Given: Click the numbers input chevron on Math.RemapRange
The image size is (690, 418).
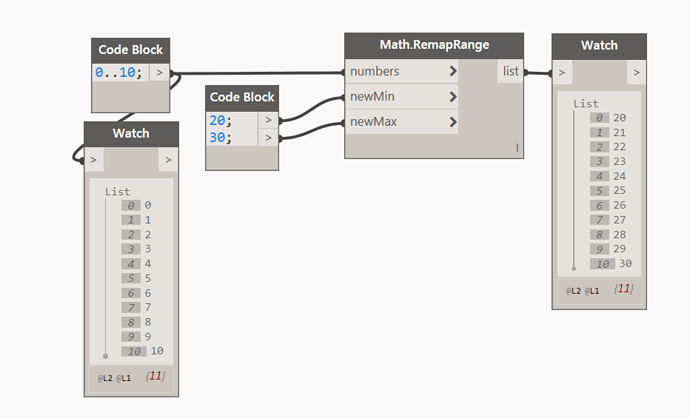Looking at the screenshot, I should coord(453,71).
